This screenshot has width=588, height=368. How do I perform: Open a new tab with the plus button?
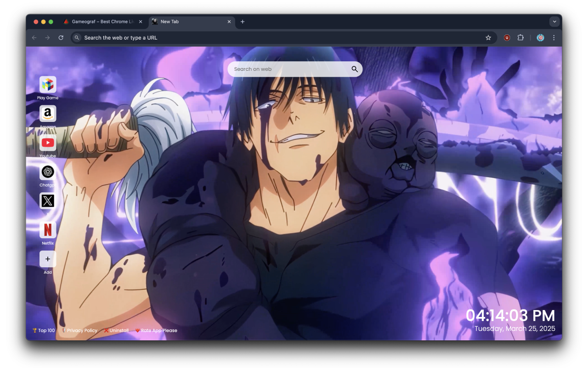[243, 22]
